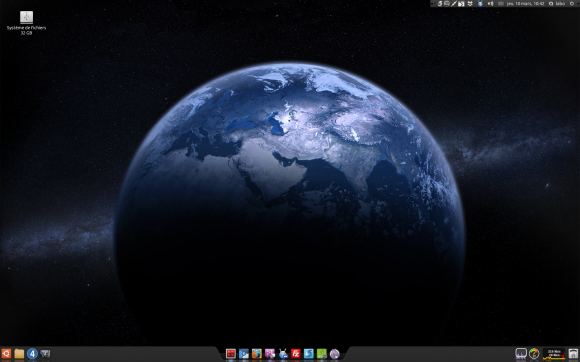
Task: Launch Firefox from the dock
Action: (257, 354)
